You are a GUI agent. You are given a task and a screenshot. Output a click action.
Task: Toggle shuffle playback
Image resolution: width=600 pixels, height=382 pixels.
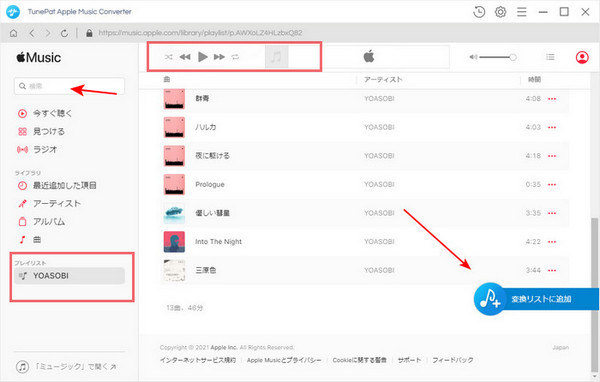168,57
